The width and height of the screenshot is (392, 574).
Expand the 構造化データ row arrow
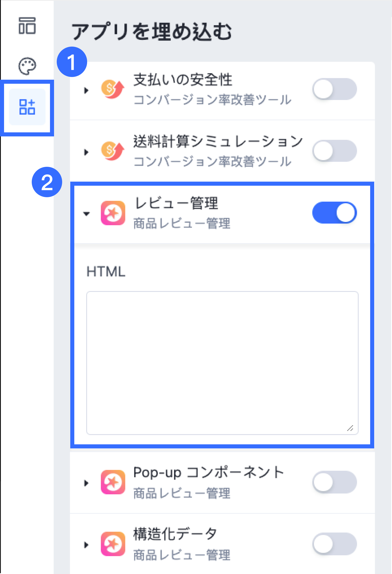[86, 545]
